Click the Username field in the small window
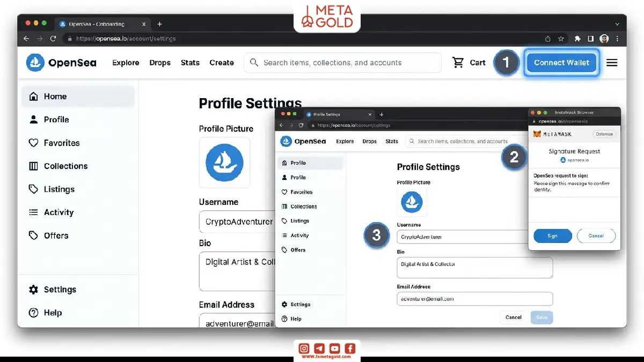 coord(463,237)
